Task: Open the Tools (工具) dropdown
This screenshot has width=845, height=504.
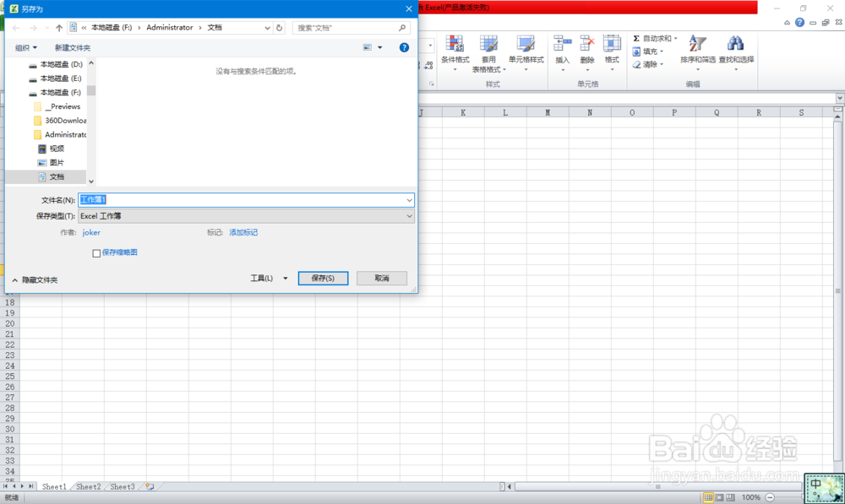Action: pyautogui.click(x=269, y=278)
